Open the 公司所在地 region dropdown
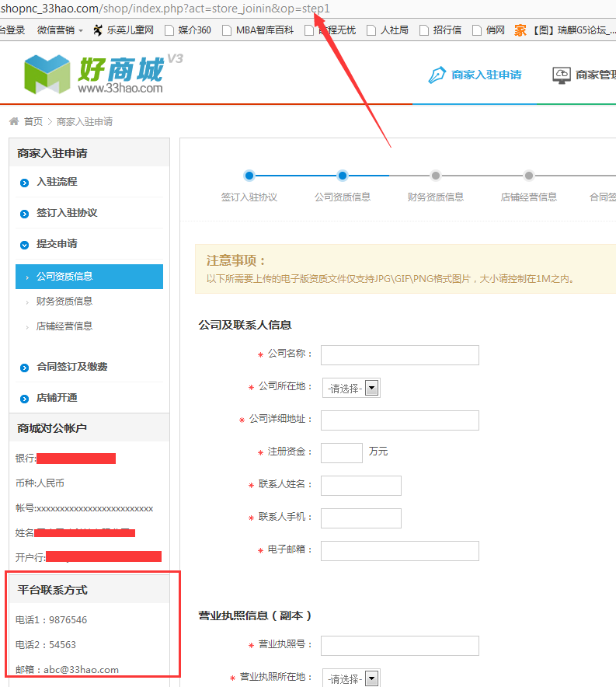616x687 pixels. coord(351,389)
